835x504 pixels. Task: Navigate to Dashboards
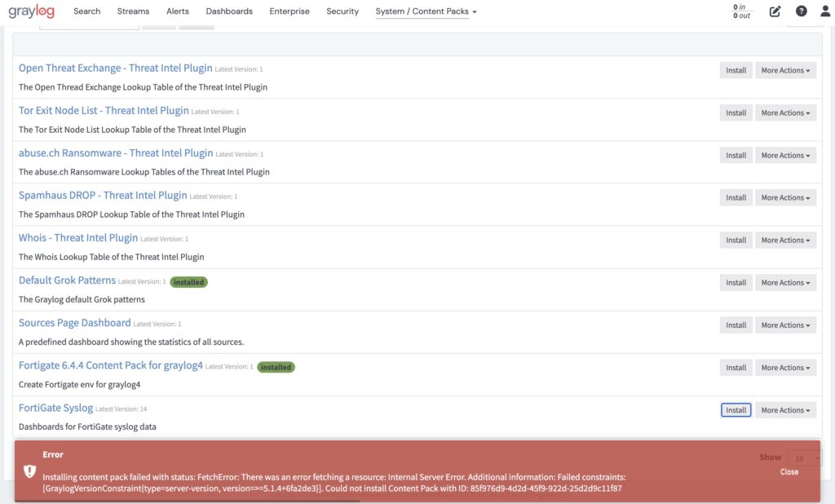coord(229,11)
